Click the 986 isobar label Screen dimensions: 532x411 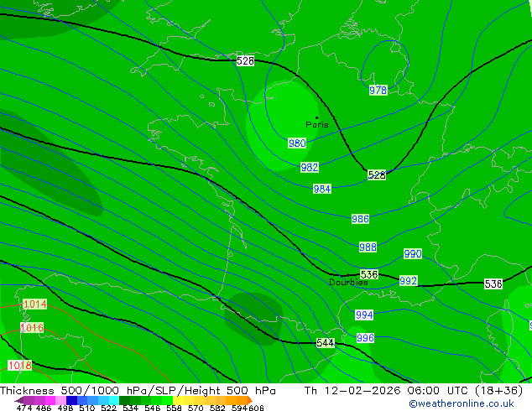(x=360, y=219)
